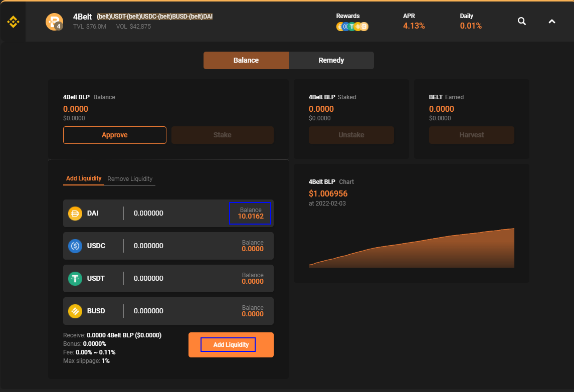Click the Bonus 0.0000% text
This screenshot has height=392, width=574.
85,344
